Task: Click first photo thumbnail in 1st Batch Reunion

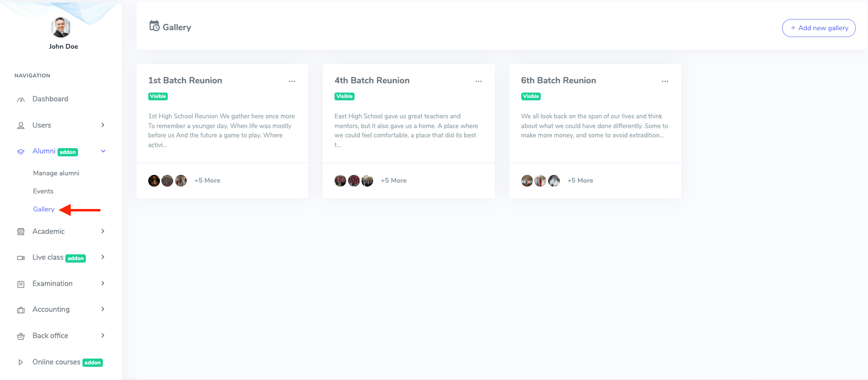Action: coord(154,181)
